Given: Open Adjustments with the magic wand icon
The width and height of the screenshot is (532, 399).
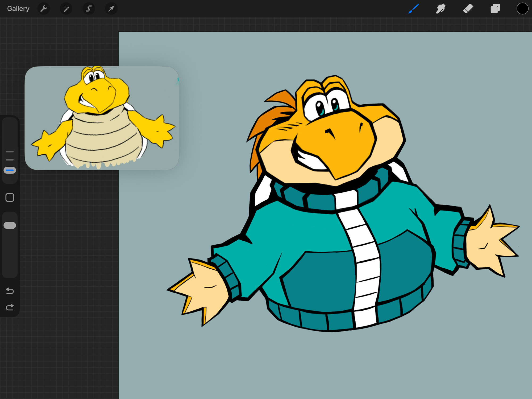Looking at the screenshot, I should pyautogui.click(x=66, y=9).
